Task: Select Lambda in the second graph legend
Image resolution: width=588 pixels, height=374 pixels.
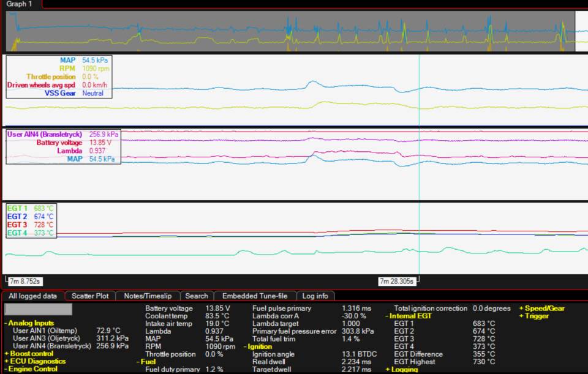Action: (x=69, y=151)
